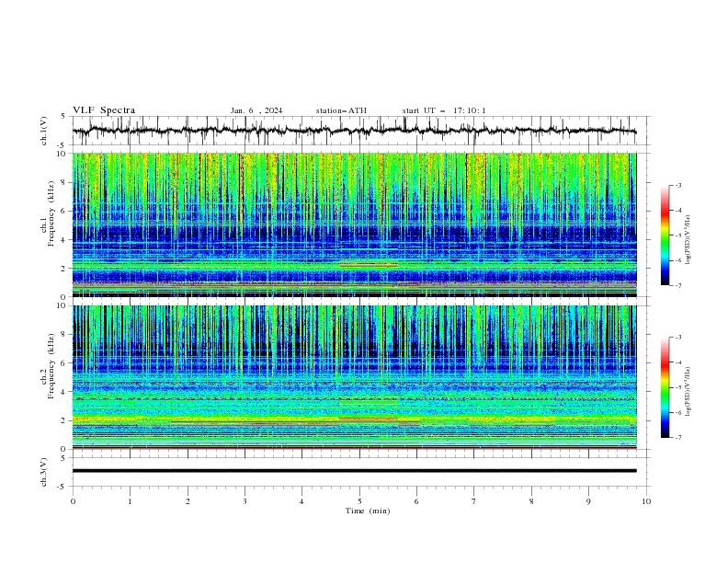Click the "-3" tick on ch.1 color bar
728x563 pixels.
pos(677,185)
